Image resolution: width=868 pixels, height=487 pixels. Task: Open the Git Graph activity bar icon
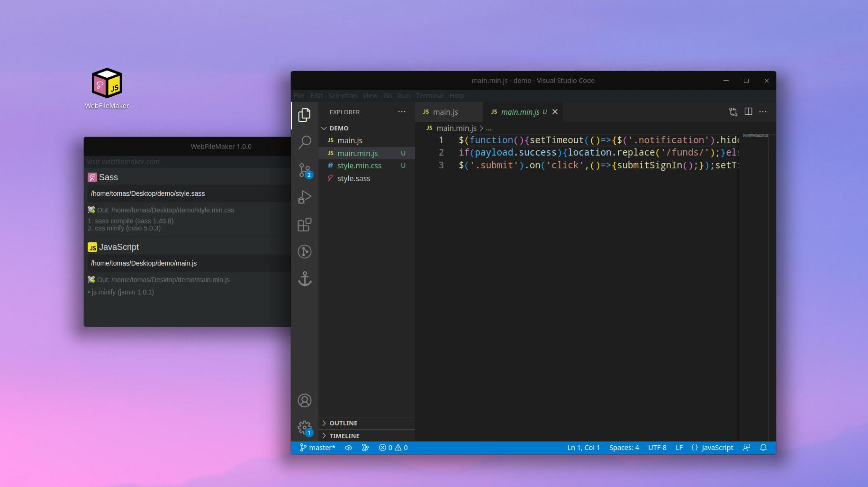coord(305,251)
